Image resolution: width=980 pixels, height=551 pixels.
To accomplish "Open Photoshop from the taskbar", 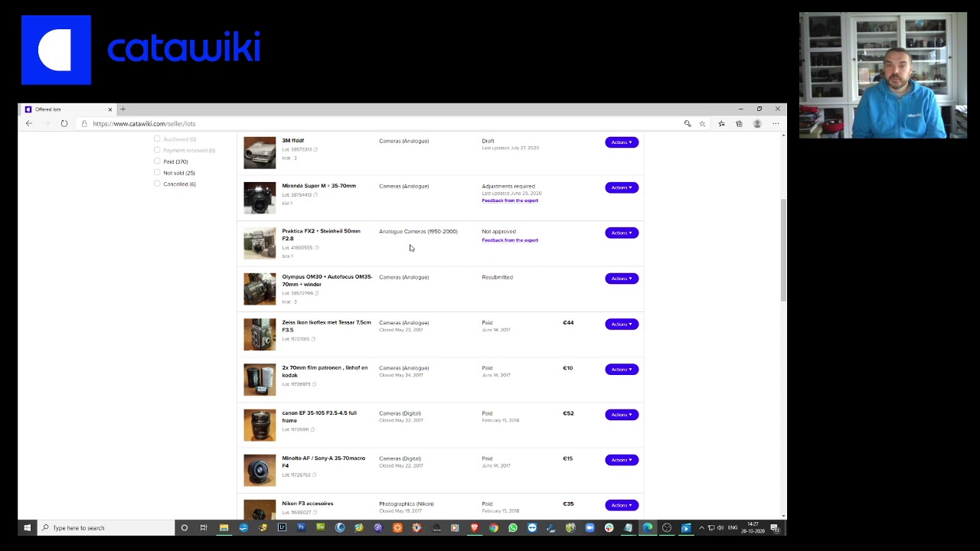I will (x=301, y=527).
